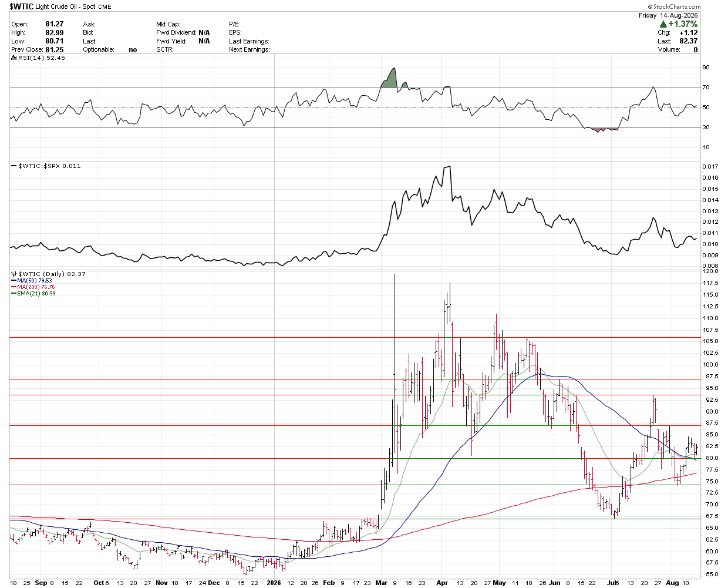Click the High value 82.99
The height and width of the screenshot is (588, 728).
pyautogui.click(x=55, y=33)
